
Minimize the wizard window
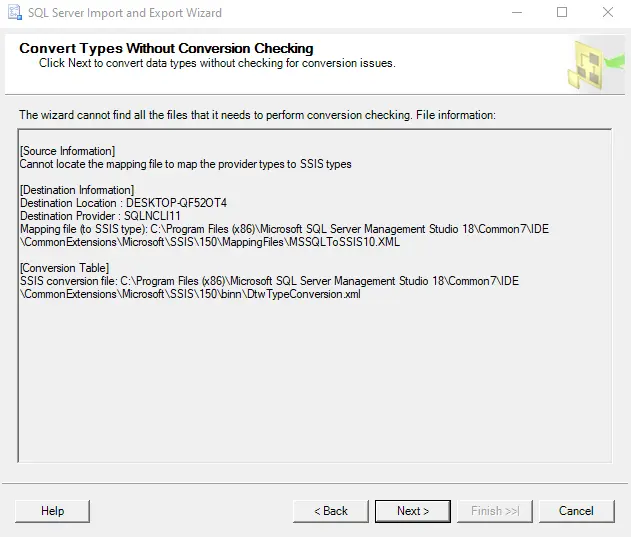(x=517, y=12)
